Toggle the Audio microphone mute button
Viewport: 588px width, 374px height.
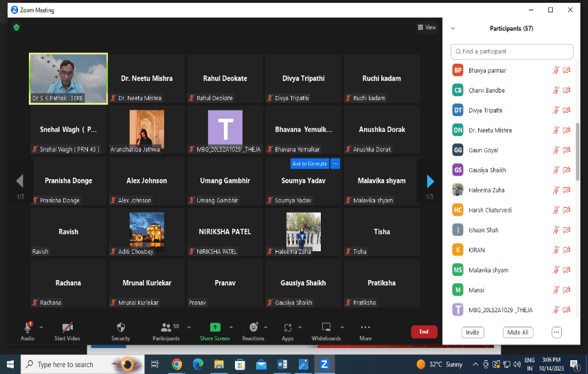point(28,328)
